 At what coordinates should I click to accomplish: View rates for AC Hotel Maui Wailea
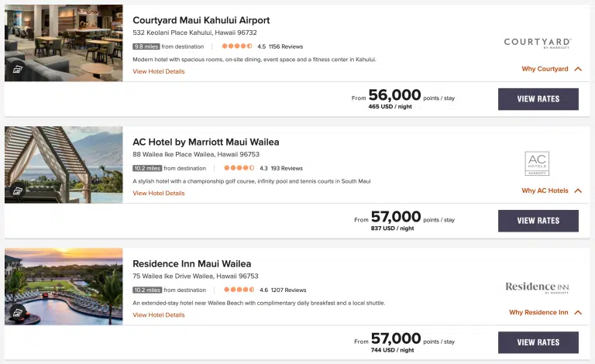[538, 221]
